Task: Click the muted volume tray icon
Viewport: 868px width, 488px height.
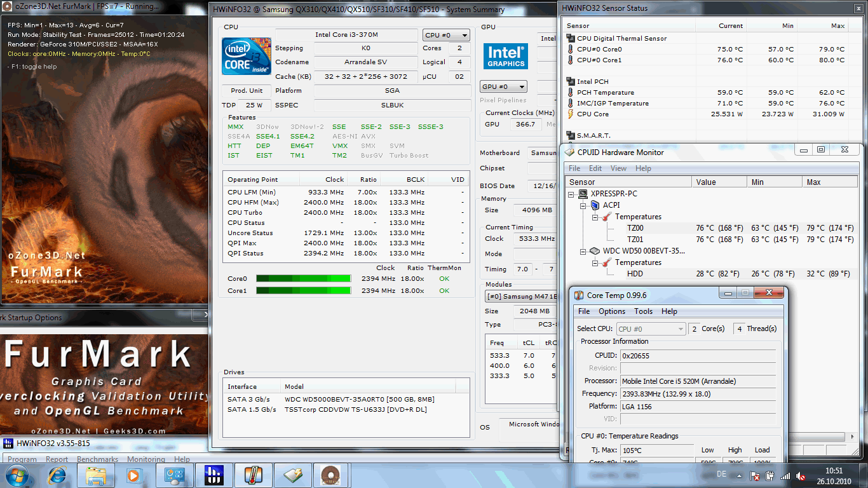Action: point(802,475)
